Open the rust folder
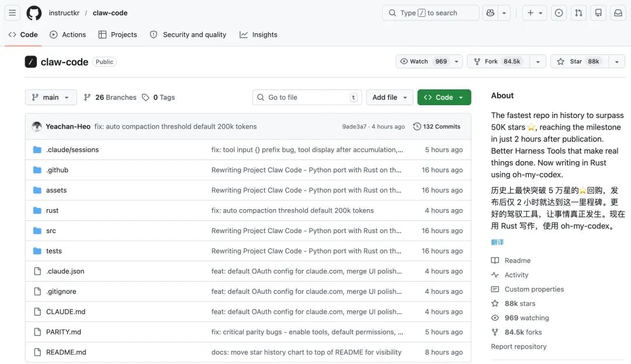This screenshot has width=631, height=364. (52, 210)
